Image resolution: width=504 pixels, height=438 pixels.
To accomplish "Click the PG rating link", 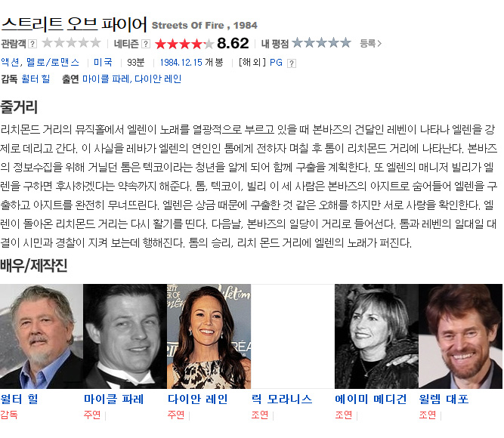I will [276, 63].
